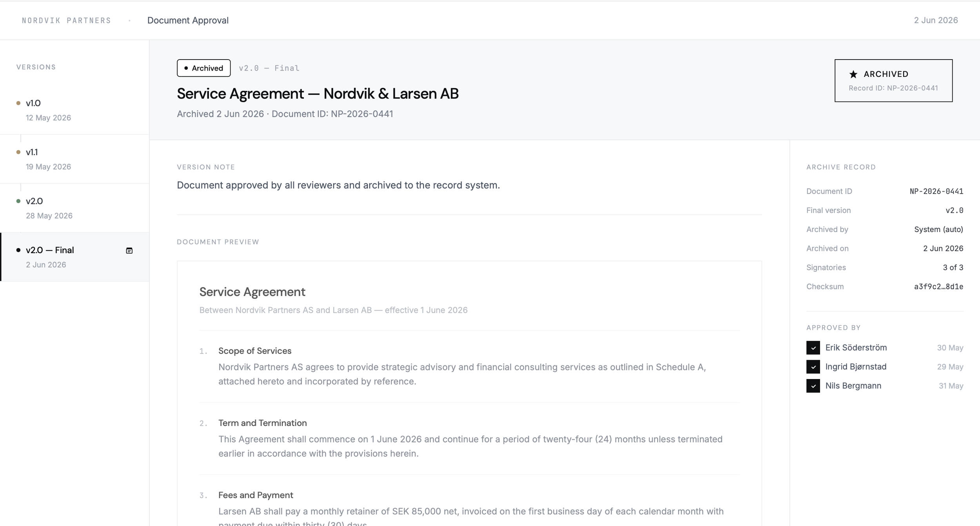Viewport: 980px width, 526px height.
Task: Open version v2.0 dated 28 May 2026
Action: point(74,208)
